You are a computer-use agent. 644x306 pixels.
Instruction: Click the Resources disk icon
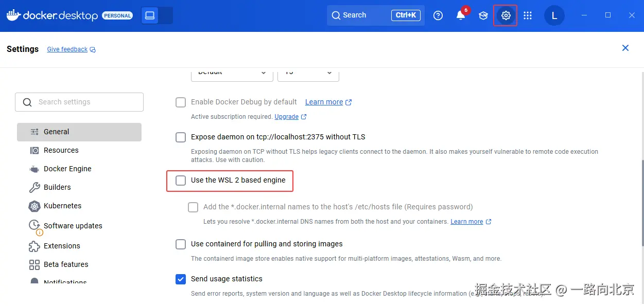click(34, 151)
